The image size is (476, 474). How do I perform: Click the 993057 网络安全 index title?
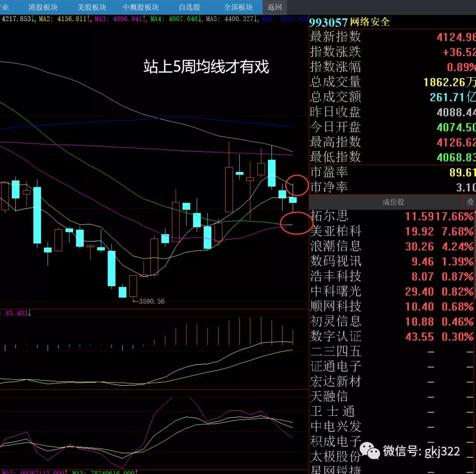pyautogui.click(x=350, y=22)
